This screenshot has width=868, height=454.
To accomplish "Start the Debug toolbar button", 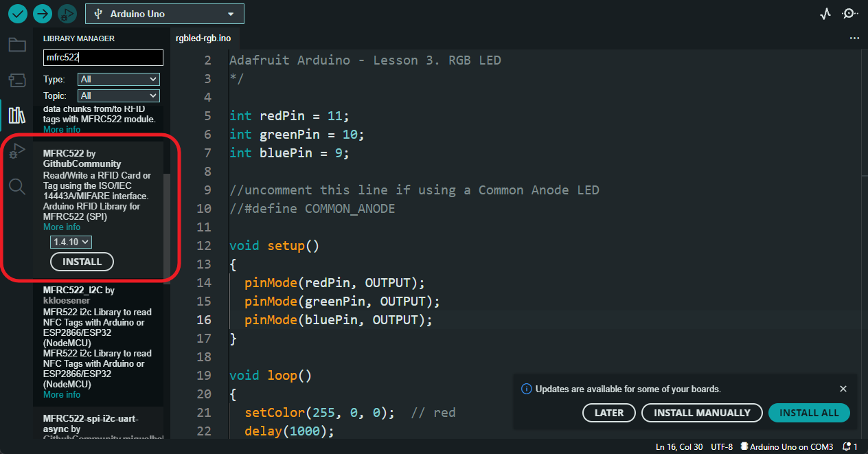I will pyautogui.click(x=67, y=13).
